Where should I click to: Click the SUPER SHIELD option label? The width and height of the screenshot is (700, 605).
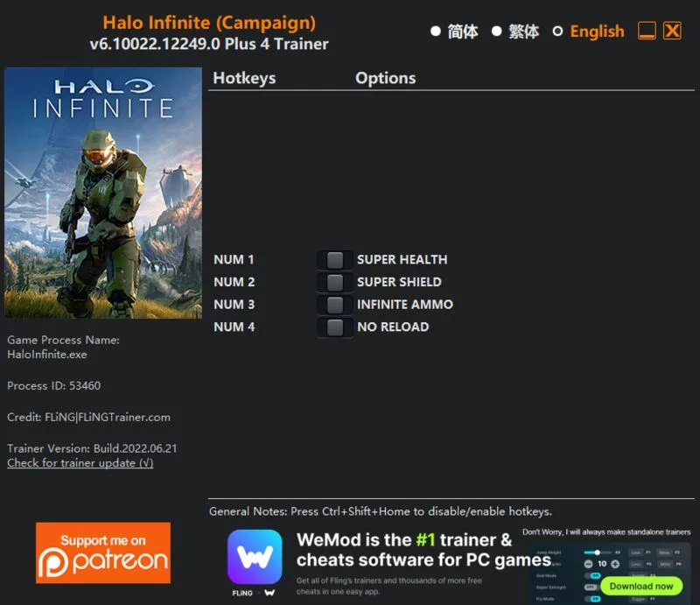click(400, 282)
